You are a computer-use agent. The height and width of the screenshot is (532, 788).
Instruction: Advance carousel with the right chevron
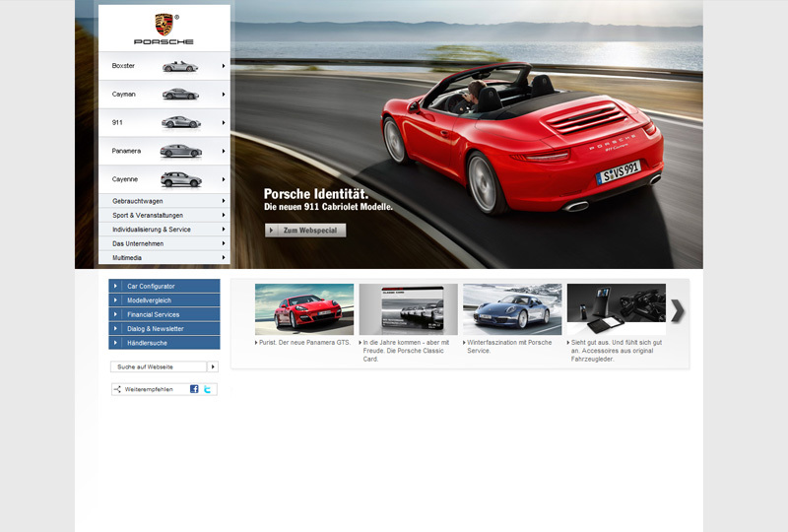[677, 309]
